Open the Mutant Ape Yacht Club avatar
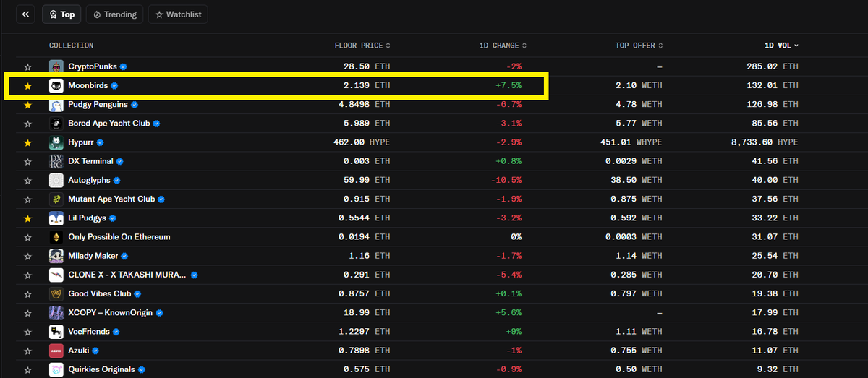868x378 pixels. click(56, 199)
